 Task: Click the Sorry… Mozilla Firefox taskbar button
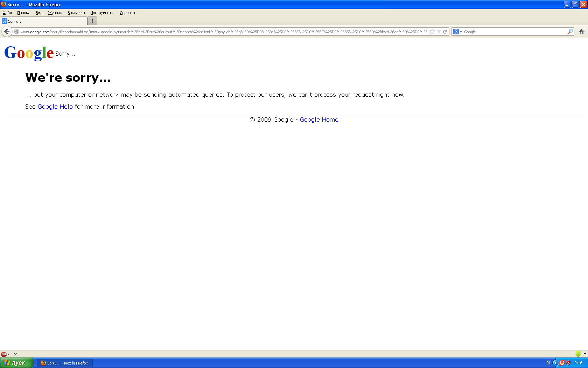(65, 363)
